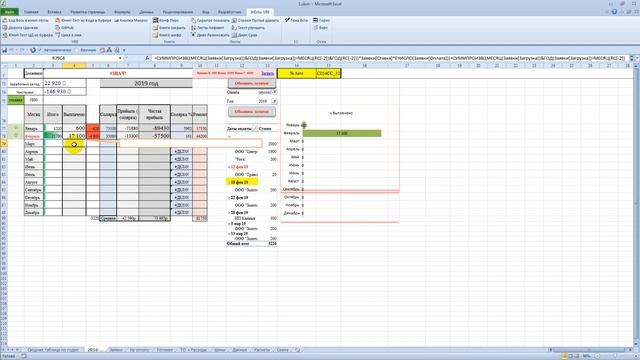640x360 pixels.
Task: Switch to the Вставка ribbon tab
Action: pos(54,12)
